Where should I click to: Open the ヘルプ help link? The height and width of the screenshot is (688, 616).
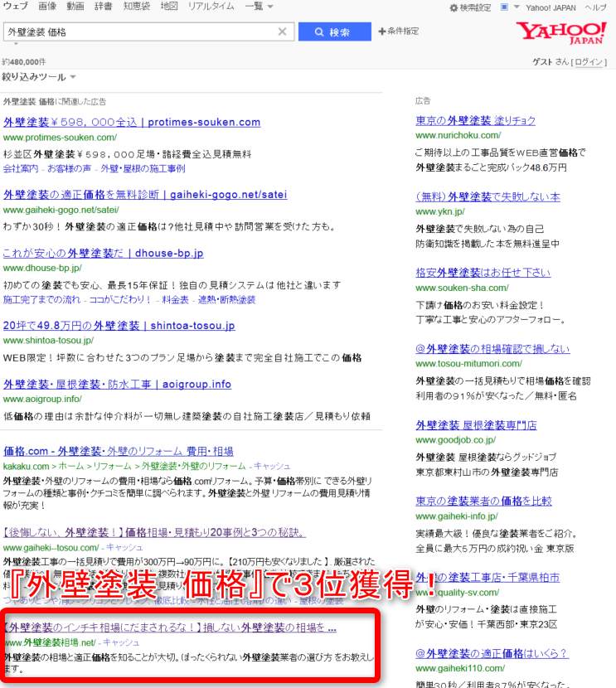(595, 7)
